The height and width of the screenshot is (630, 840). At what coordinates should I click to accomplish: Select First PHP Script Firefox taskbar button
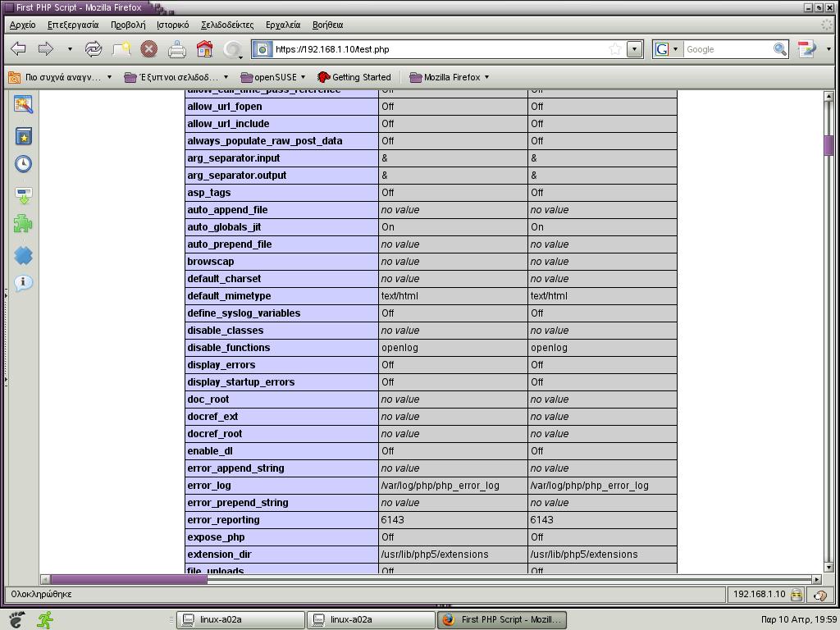point(502,620)
